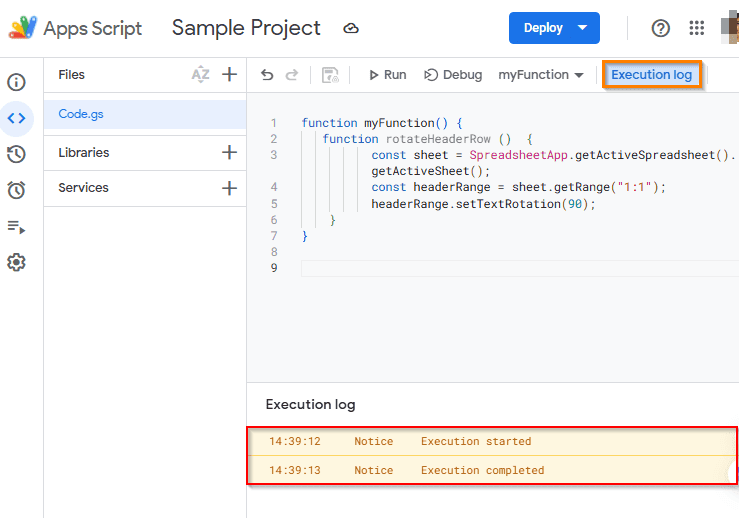Click the Redo arrow in toolbar

coord(292,75)
